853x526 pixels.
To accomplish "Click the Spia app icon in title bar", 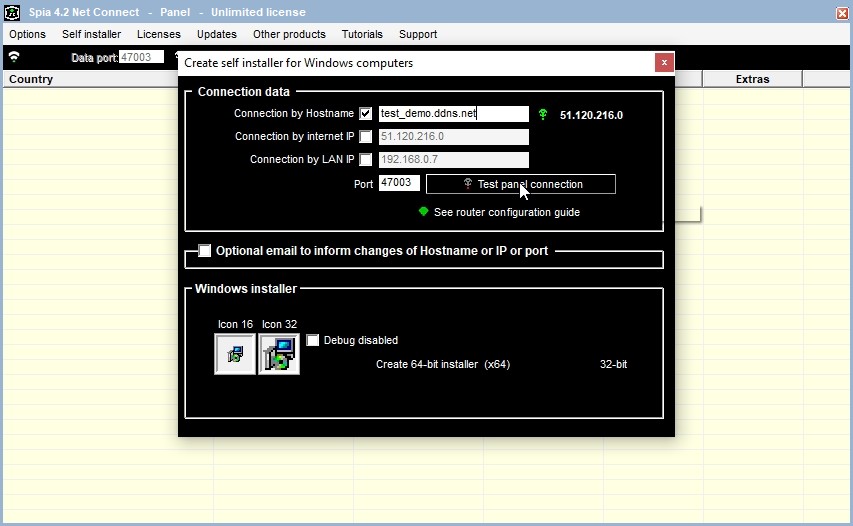I will pos(12,12).
